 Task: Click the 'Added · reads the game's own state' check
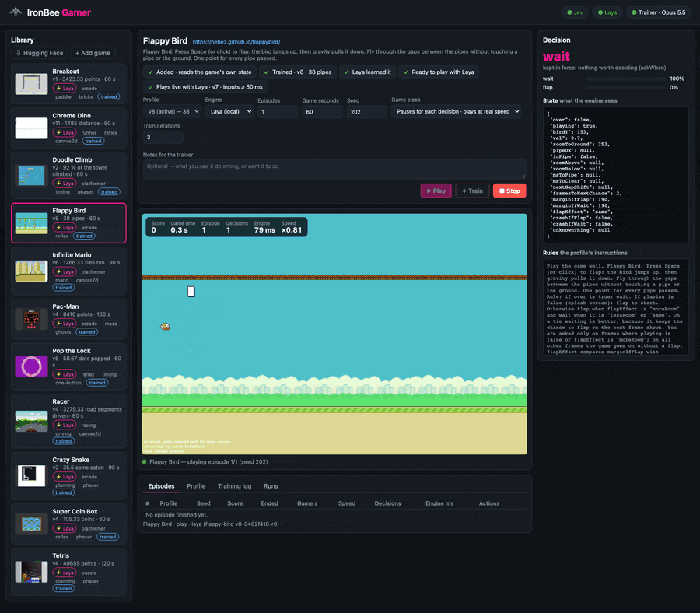(200, 72)
